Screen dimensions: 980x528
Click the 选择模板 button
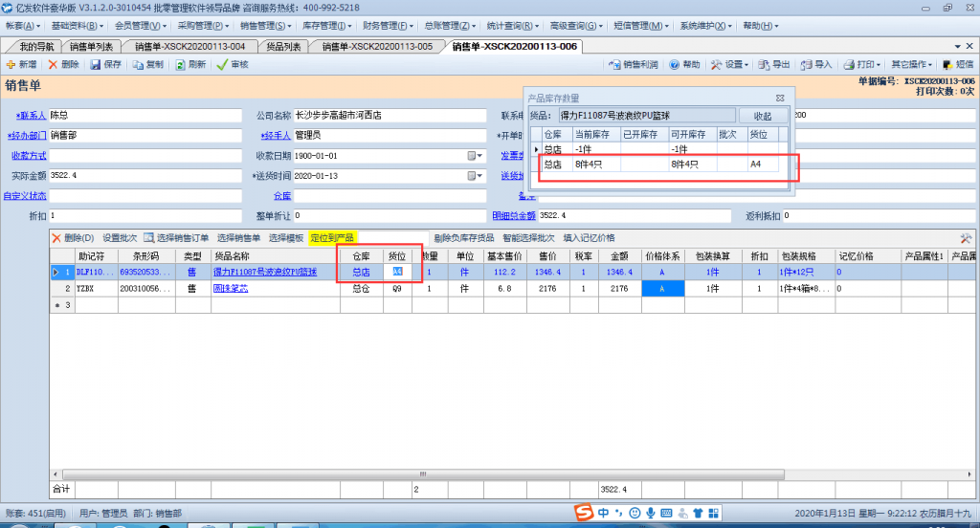[x=285, y=238]
